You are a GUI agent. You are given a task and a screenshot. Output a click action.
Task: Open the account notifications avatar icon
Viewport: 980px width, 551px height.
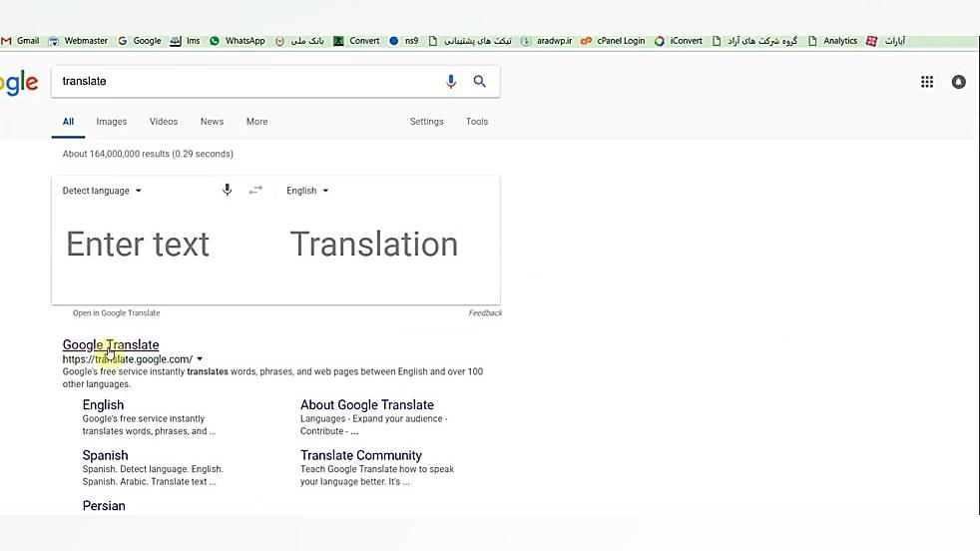click(958, 82)
